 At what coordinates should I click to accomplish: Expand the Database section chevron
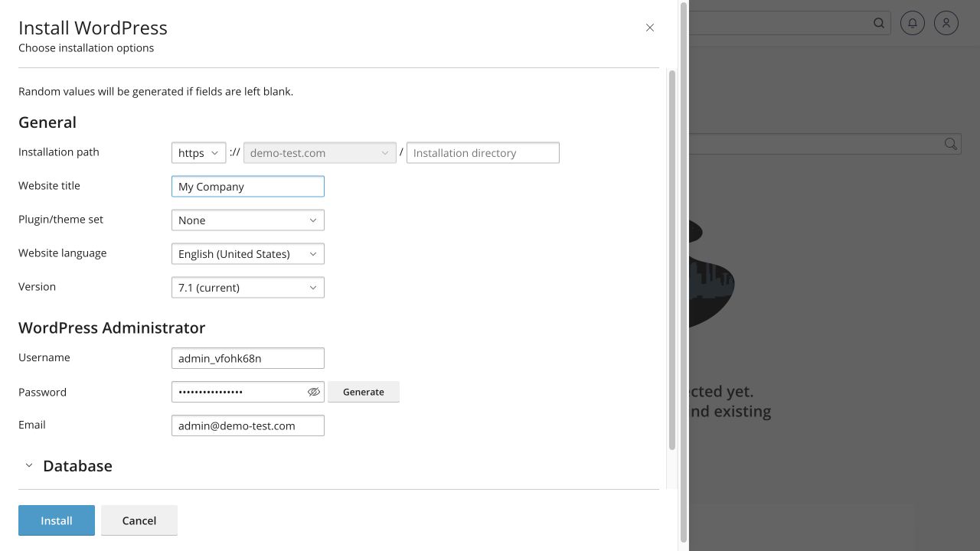point(29,465)
